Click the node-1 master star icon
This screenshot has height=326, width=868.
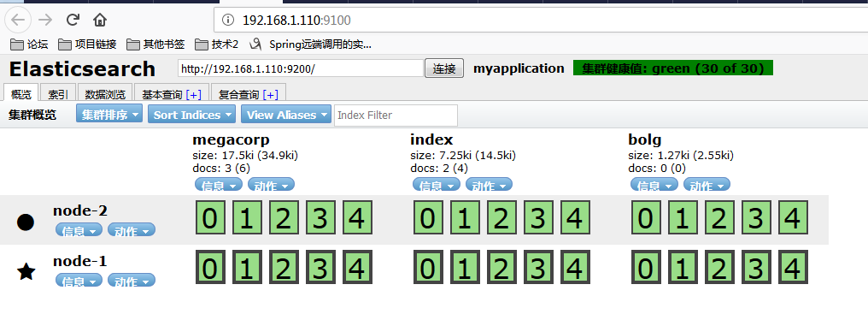tap(26, 272)
